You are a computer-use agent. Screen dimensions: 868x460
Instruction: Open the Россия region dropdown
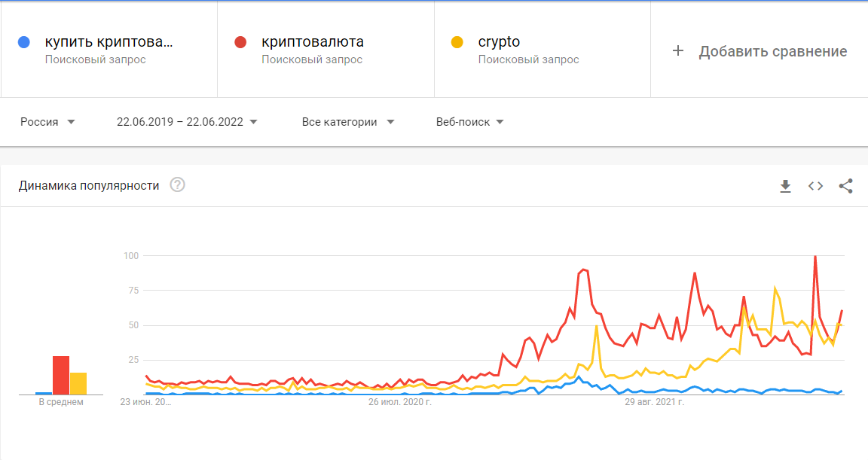click(47, 122)
